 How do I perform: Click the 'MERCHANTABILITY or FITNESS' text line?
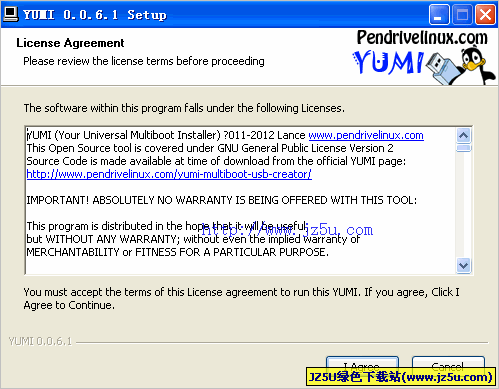click(x=178, y=252)
